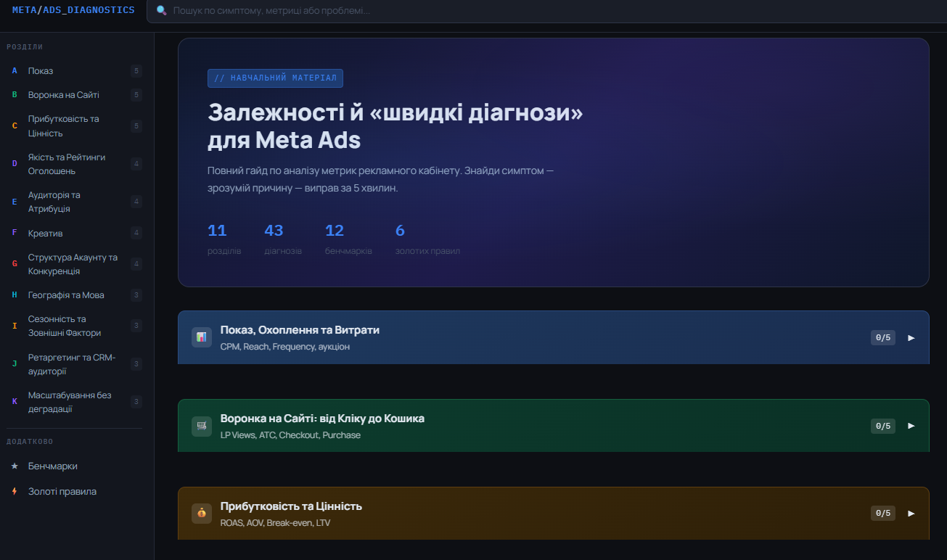Click the 43 діагнозів statistic
This screenshot has height=560, width=947.
click(283, 239)
